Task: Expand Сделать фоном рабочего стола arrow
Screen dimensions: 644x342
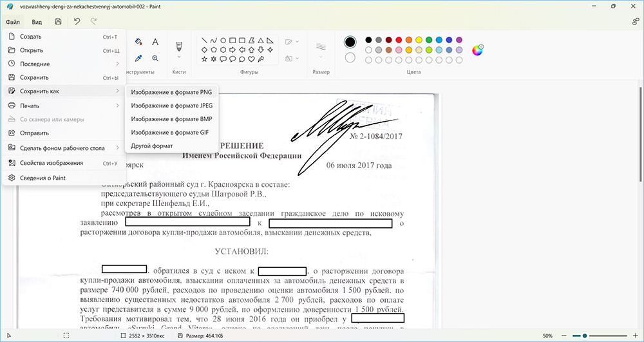Action: click(117, 147)
